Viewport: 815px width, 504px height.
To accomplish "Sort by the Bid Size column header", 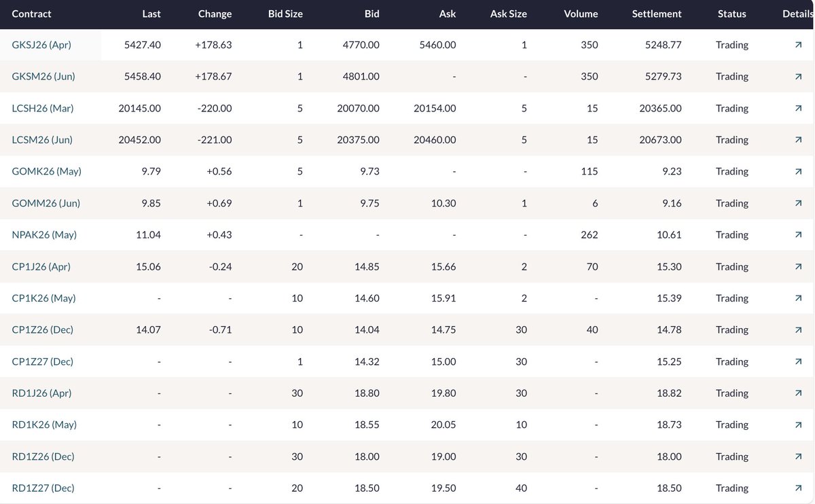I will coord(285,14).
